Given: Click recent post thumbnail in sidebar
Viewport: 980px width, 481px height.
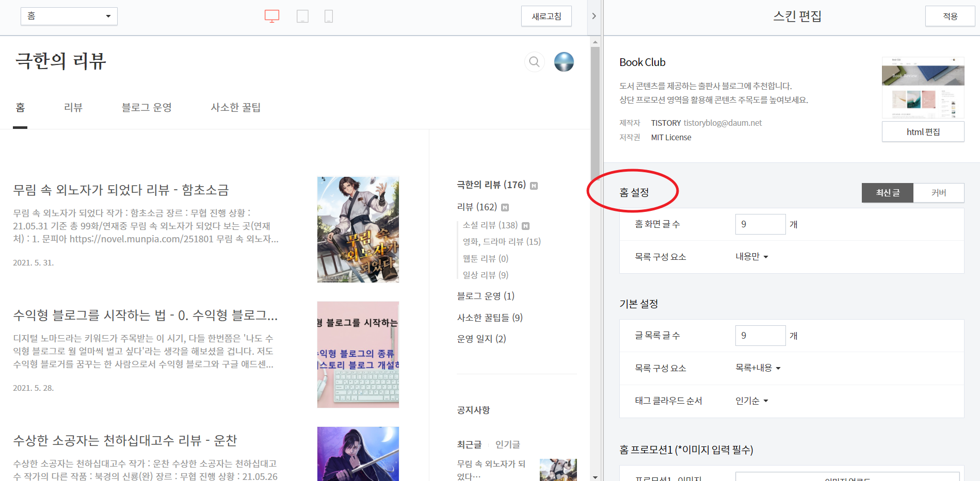Looking at the screenshot, I should coord(558,470).
